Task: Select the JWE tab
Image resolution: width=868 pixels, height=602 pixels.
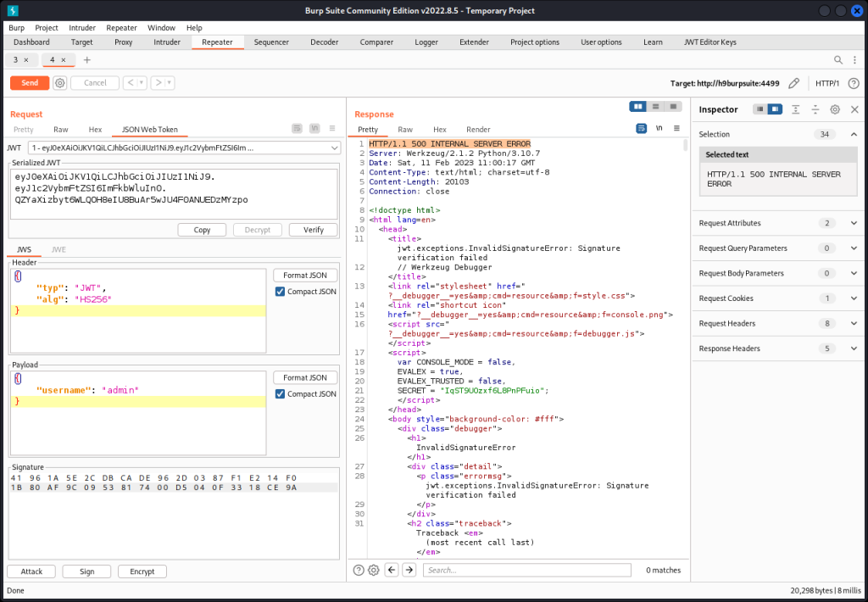Action: (58, 250)
